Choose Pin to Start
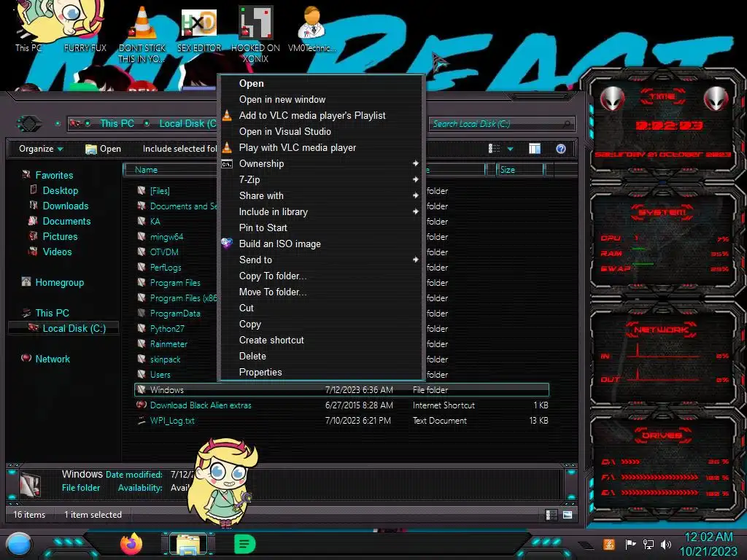The height and width of the screenshot is (560, 747). pos(320,227)
